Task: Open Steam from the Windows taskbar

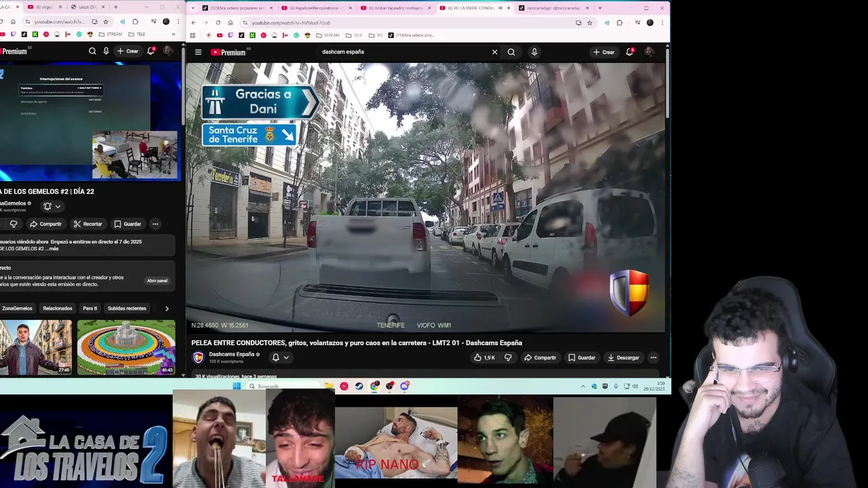Action: pyautogui.click(x=359, y=386)
